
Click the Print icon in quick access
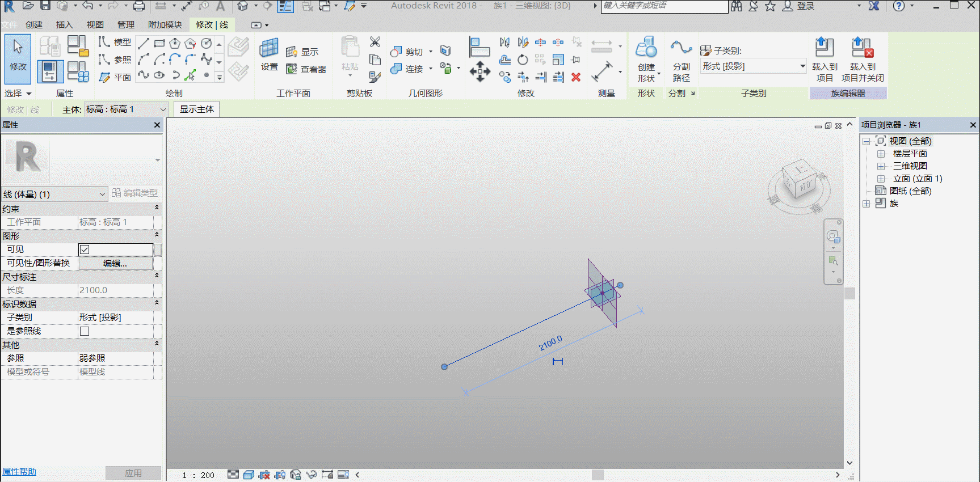point(138,6)
